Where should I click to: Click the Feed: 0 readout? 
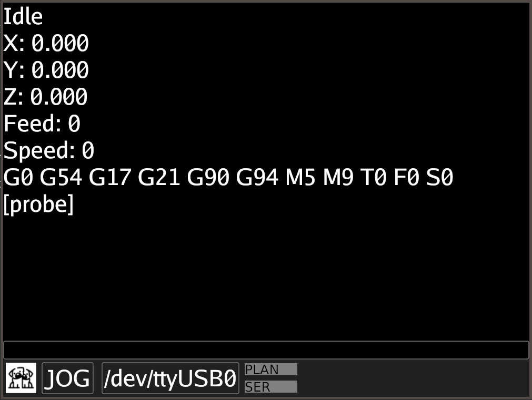click(42, 124)
